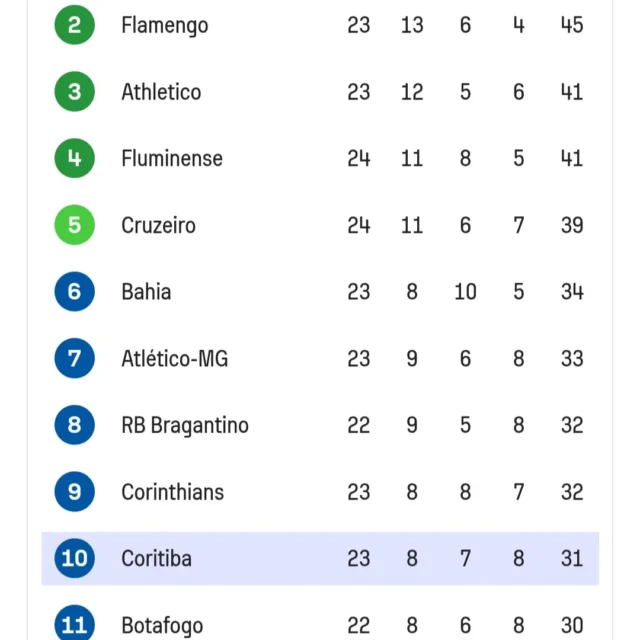Click the Botafogo team name

162,626
